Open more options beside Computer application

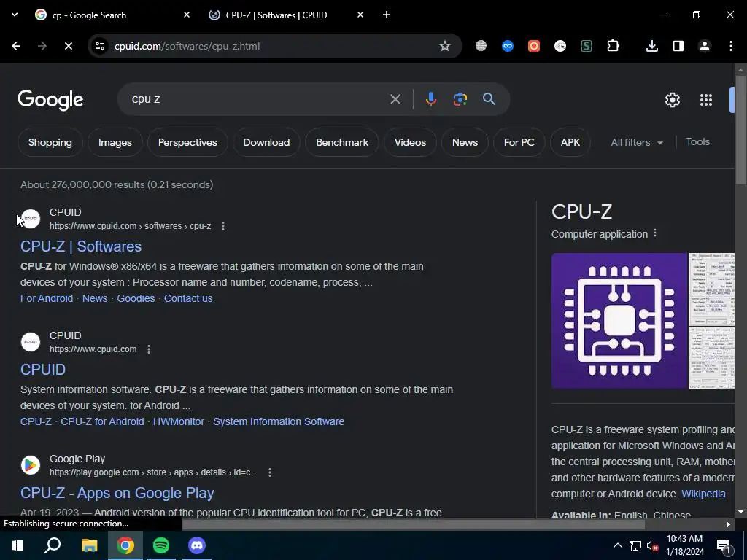tap(655, 233)
